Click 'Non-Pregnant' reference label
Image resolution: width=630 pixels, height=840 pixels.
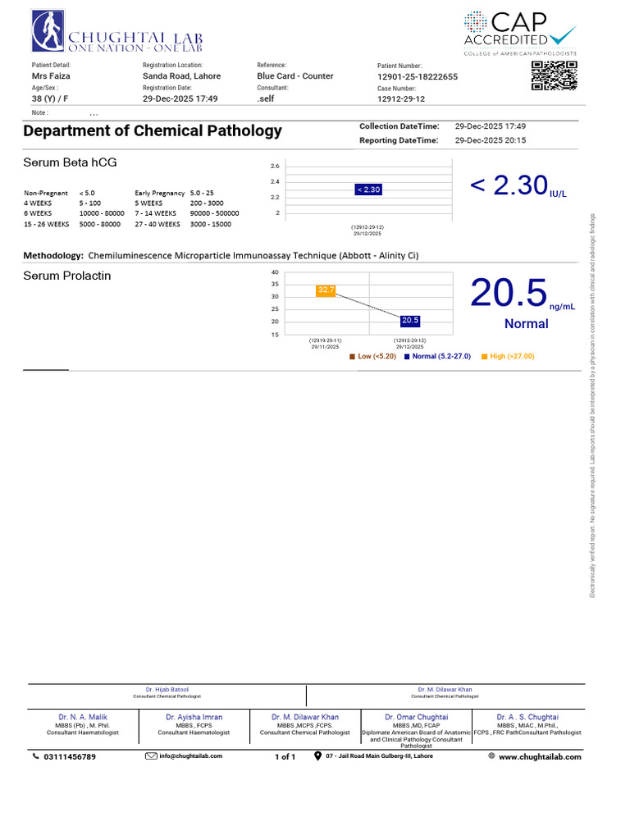(46, 193)
